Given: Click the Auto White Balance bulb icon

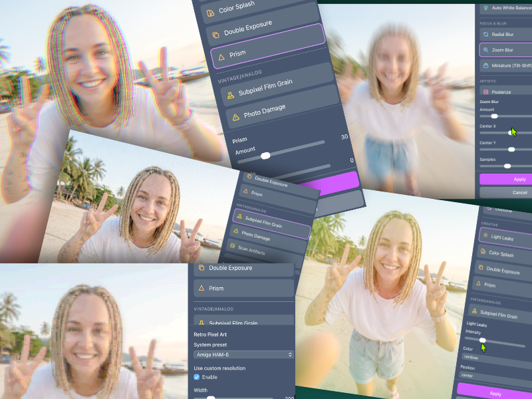Looking at the screenshot, I should tap(486, 7).
